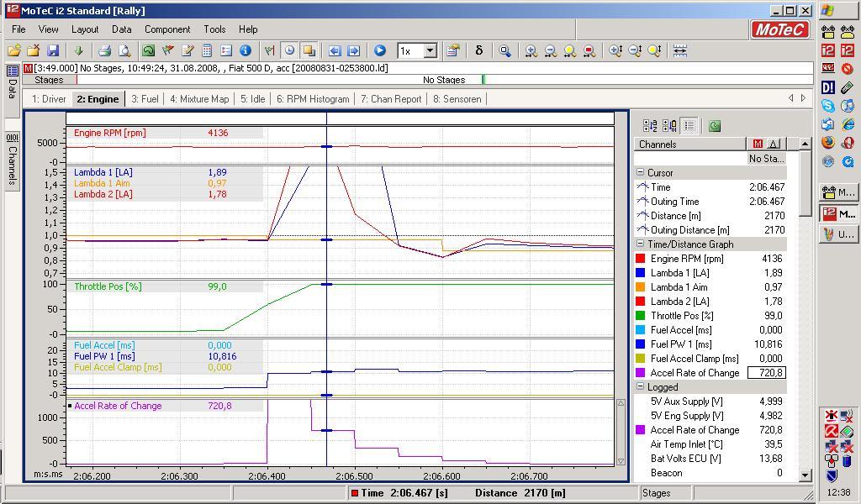Click the Channels column header
The height and width of the screenshot is (504, 861).
click(690, 144)
